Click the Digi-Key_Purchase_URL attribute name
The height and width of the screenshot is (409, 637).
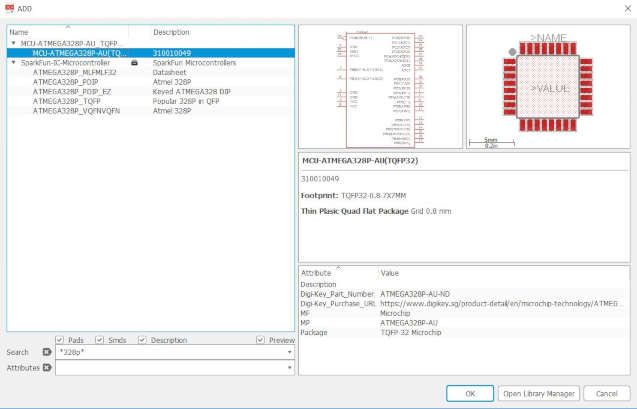click(x=338, y=303)
